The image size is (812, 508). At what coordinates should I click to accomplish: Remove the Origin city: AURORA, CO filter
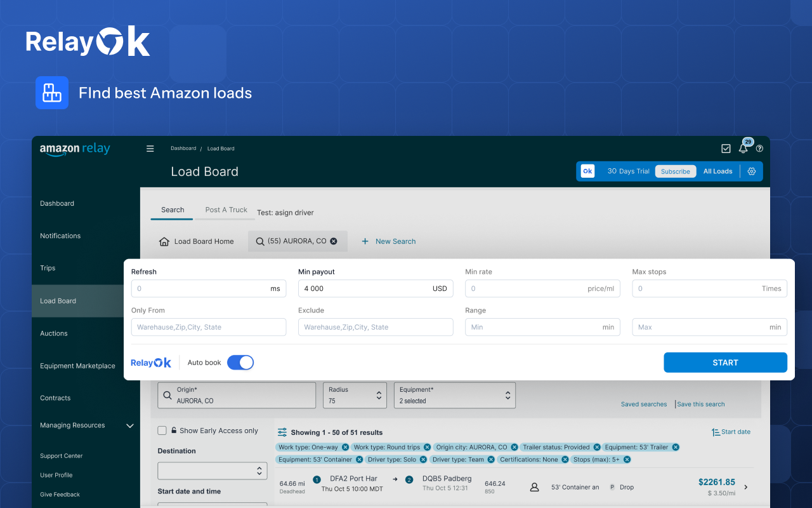click(514, 447)
